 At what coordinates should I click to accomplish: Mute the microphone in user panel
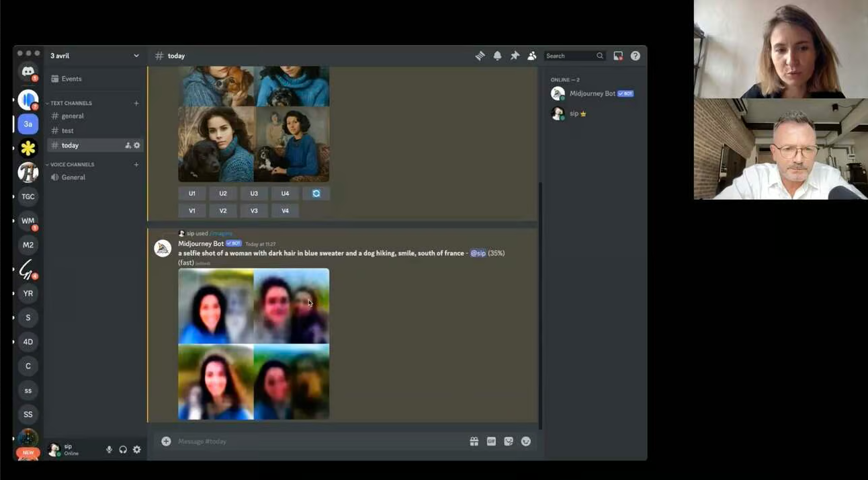click(x=110, y=450)
